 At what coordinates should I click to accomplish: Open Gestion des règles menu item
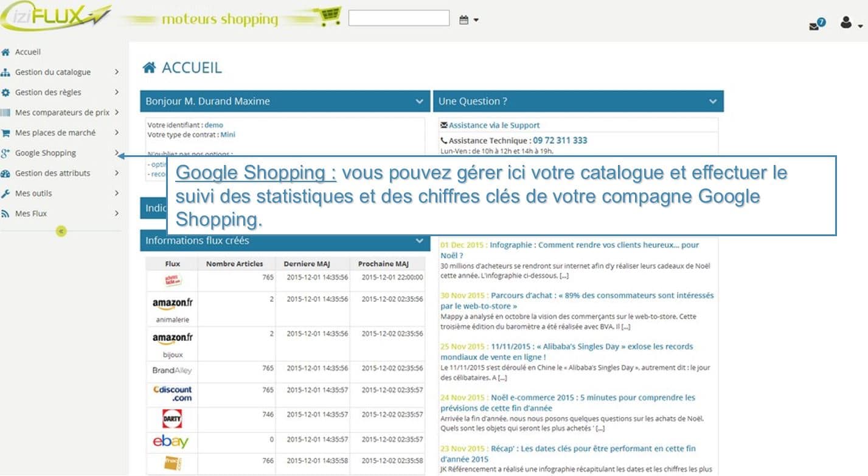(48, 93)
